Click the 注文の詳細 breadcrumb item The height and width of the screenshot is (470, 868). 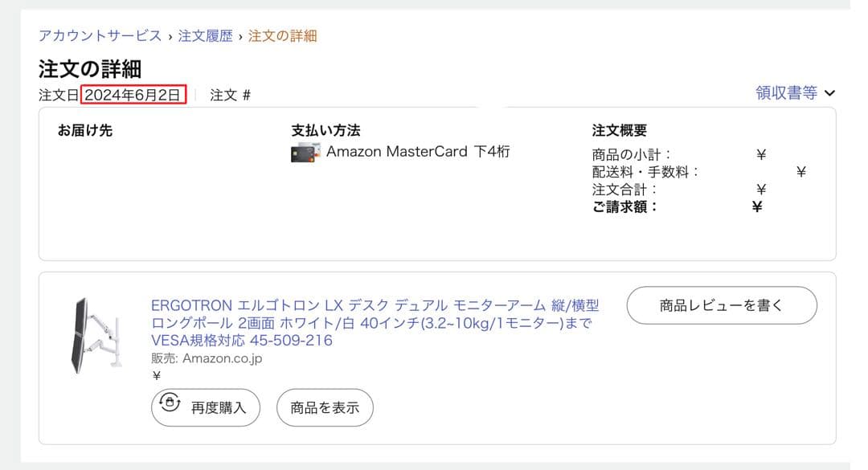pos(282,36)
